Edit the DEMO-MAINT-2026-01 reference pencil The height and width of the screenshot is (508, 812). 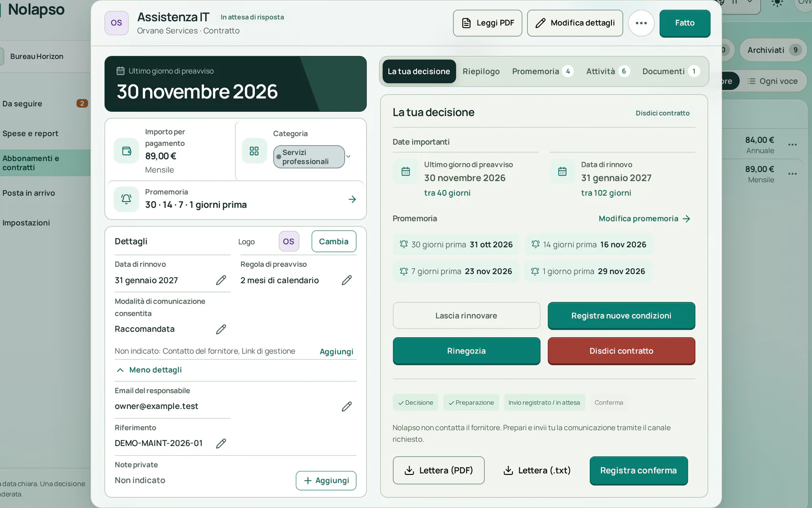221,443
